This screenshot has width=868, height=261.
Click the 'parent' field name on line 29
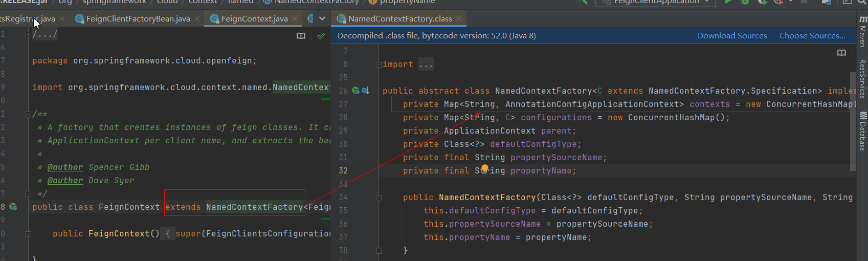557,131
